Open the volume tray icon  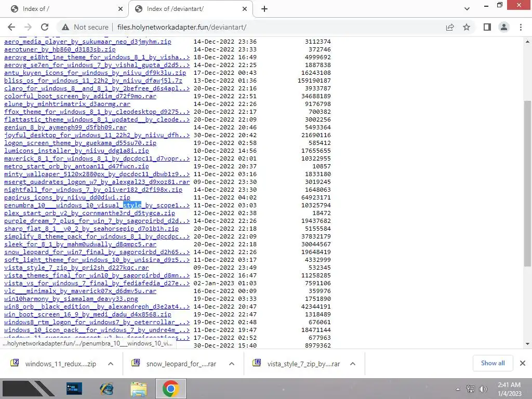point(483,389)
